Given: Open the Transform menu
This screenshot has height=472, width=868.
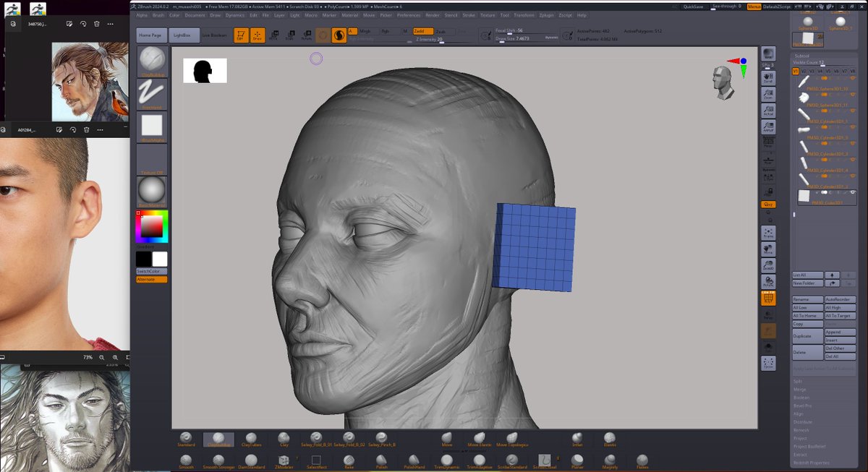Looking at the screenshot, I should [524, 15].
